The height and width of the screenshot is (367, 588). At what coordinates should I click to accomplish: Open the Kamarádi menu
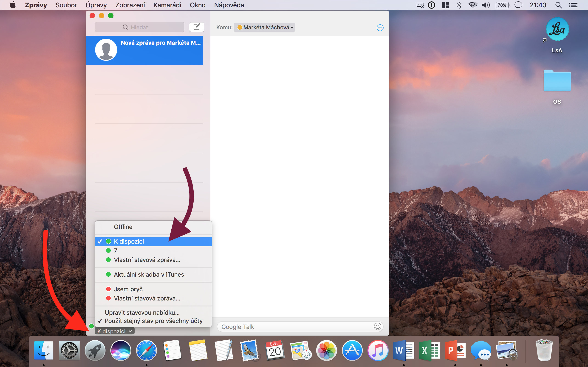(167, 5)
